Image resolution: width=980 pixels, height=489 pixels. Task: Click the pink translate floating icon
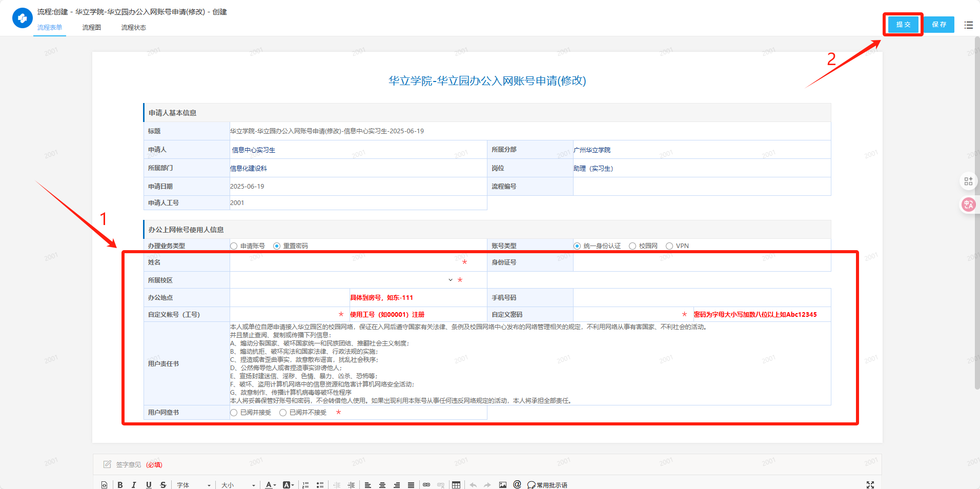[968, 205]
